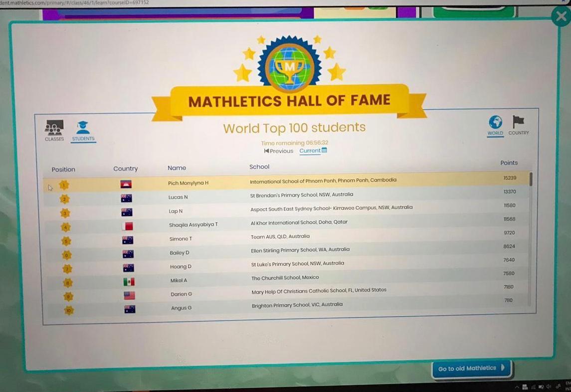Click the 13370 points value
The height and width of the screenshot is (392, 571).
[x=510, y=192]
